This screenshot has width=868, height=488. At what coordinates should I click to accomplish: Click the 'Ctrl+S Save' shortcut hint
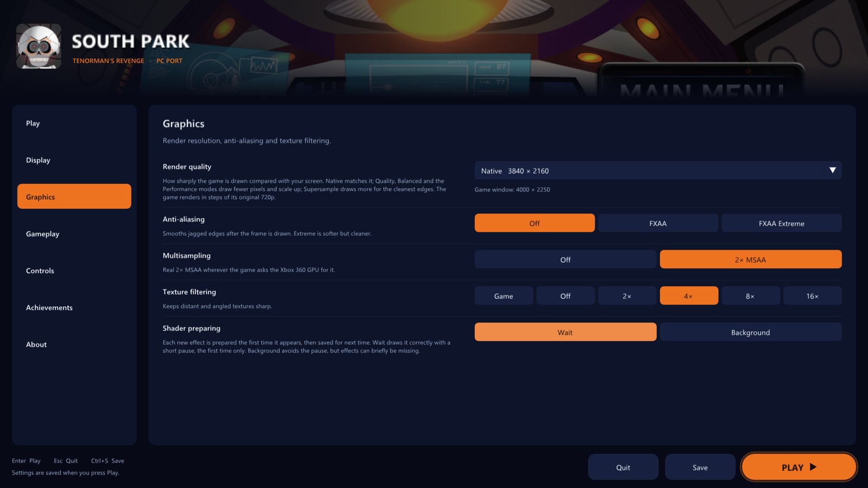pos(107,460)
